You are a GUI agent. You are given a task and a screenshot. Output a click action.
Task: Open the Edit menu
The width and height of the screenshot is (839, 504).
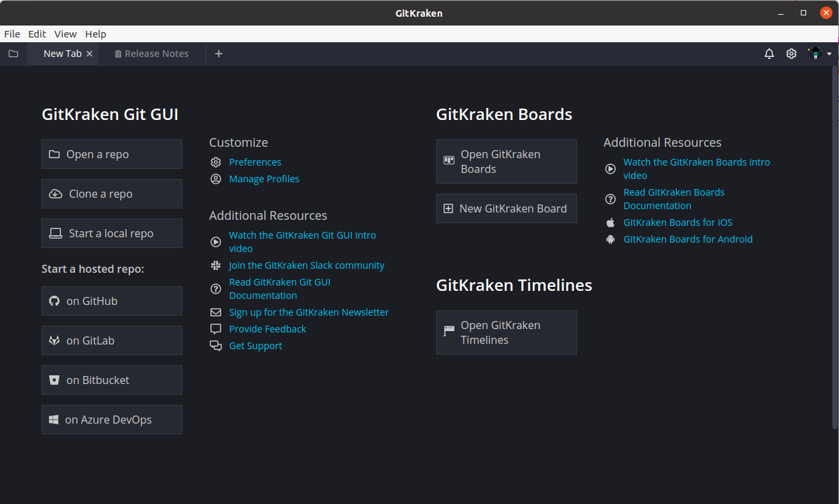pos(37,34)
